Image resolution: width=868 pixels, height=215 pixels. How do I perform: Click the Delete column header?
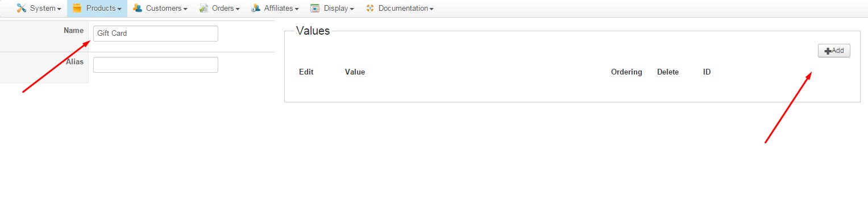pos(668,72)
